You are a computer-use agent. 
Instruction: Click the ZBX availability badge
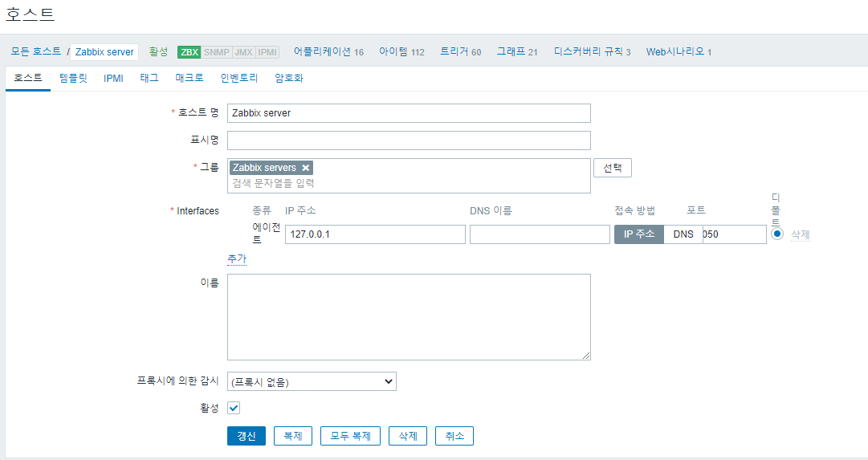(x=189, y=52)
